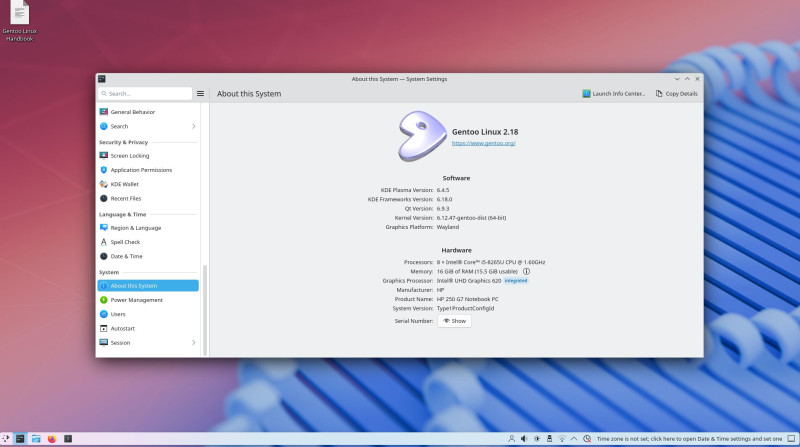Show the hidden serial number
Image resolution: width=800 pixels, height=447 pixels.
click(454, 321)
